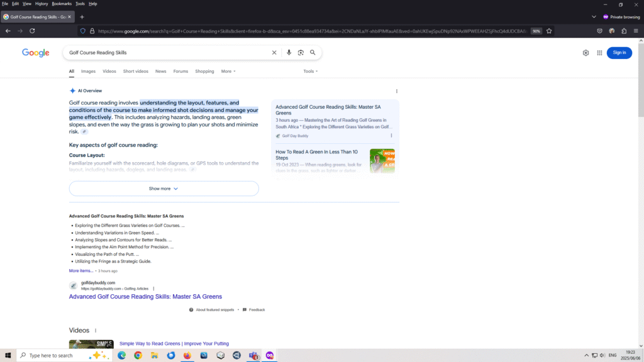Viewport: 644px width, 362px height.
Task: Expand the Tools dropdown
Action: pyautogui.click(x=310, y=72)
